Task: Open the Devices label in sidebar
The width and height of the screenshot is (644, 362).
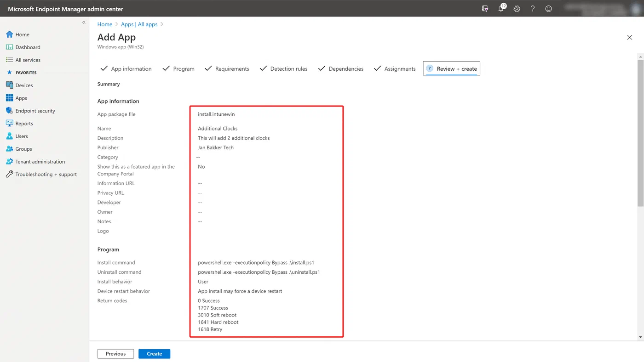Action: click(x=24, y=85)
